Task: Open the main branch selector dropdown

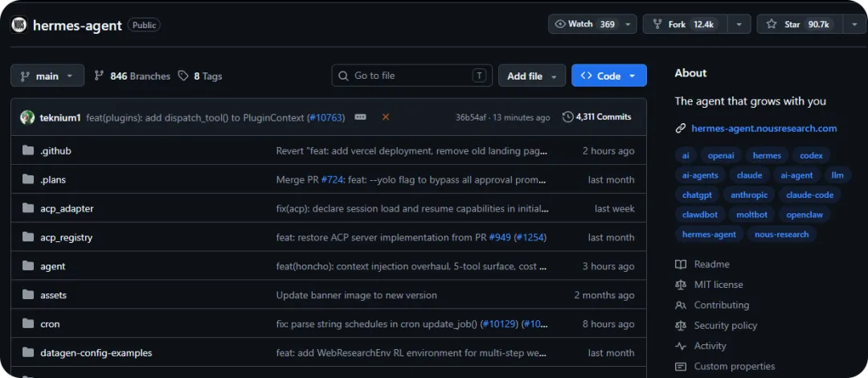Action: pyautogui.click(x=47, y=76)
